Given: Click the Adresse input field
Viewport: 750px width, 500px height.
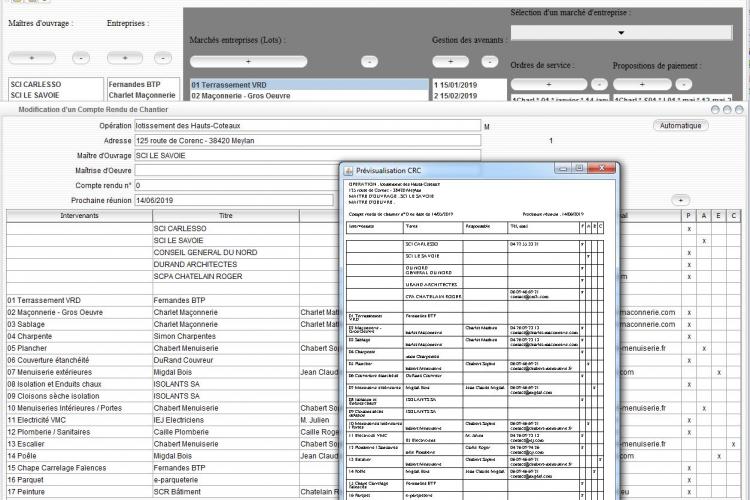Looking at the screenshot, I should click(x=308, y=141).
